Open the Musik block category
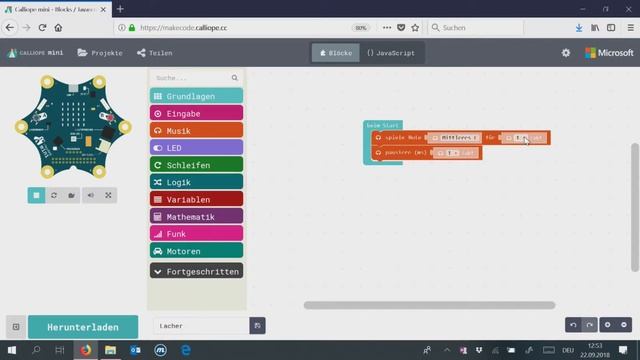Screen dimensions: 640x360 [196, 131]
